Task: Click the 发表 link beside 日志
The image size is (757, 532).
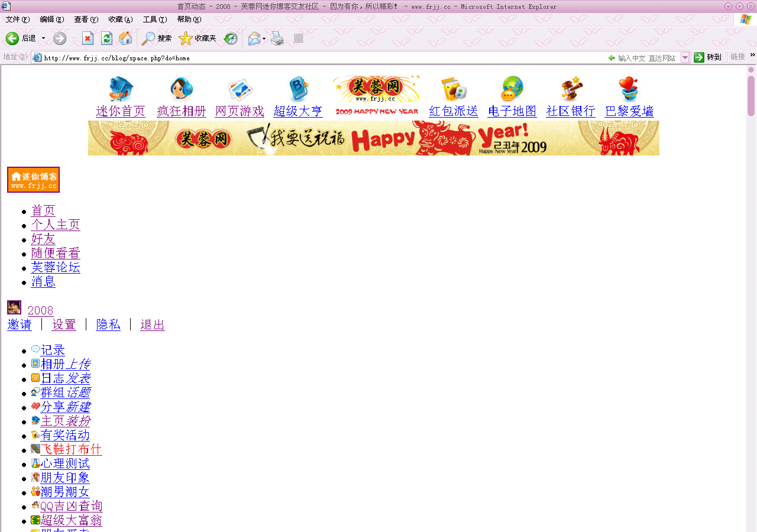Action: pos(78,378)
